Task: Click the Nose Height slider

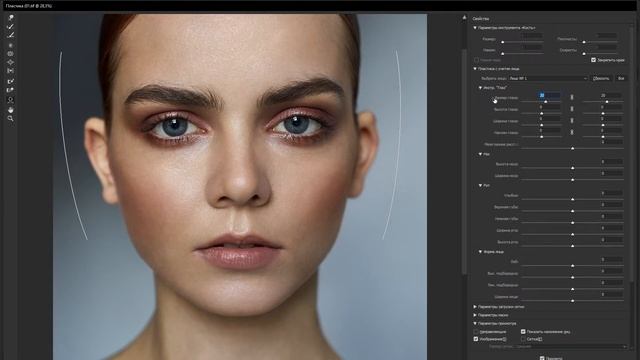Action: pos(572,168)
